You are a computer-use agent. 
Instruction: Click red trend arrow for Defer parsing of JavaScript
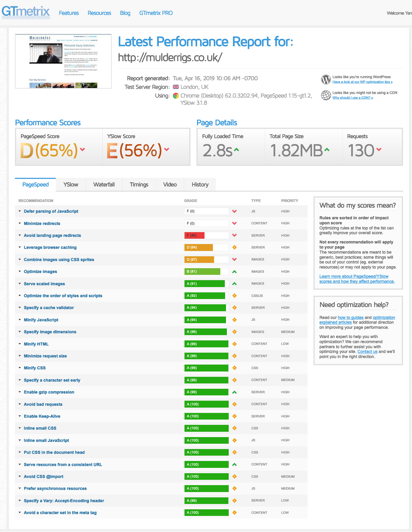(x=234, y=211)
